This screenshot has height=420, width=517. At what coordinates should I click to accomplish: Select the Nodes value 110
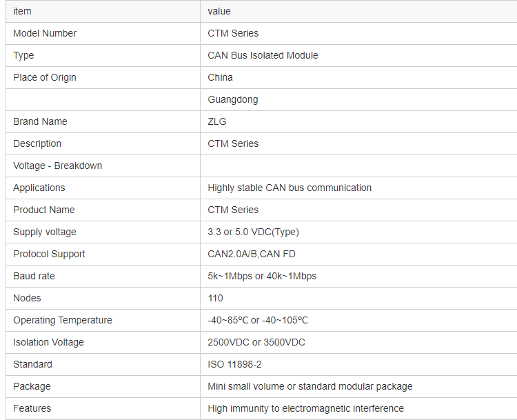[x=216, y=298]
